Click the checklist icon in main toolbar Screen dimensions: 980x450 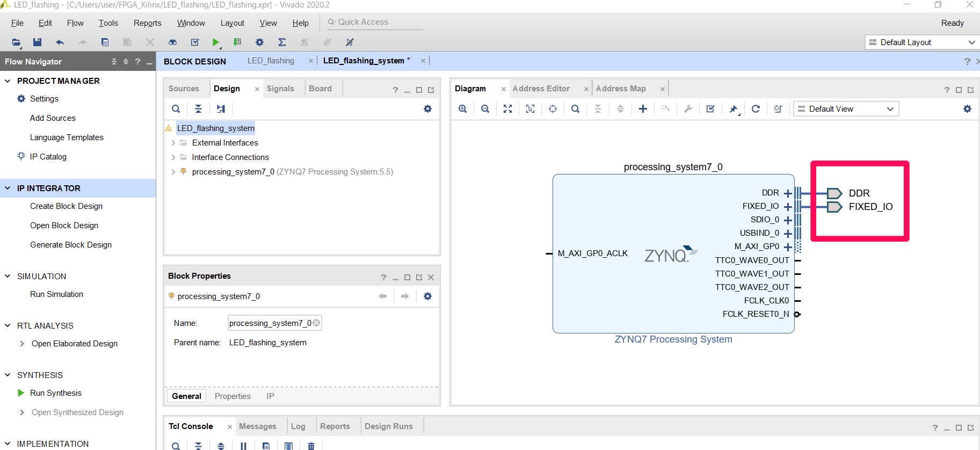pyautogui.click(x=195, y=42)
